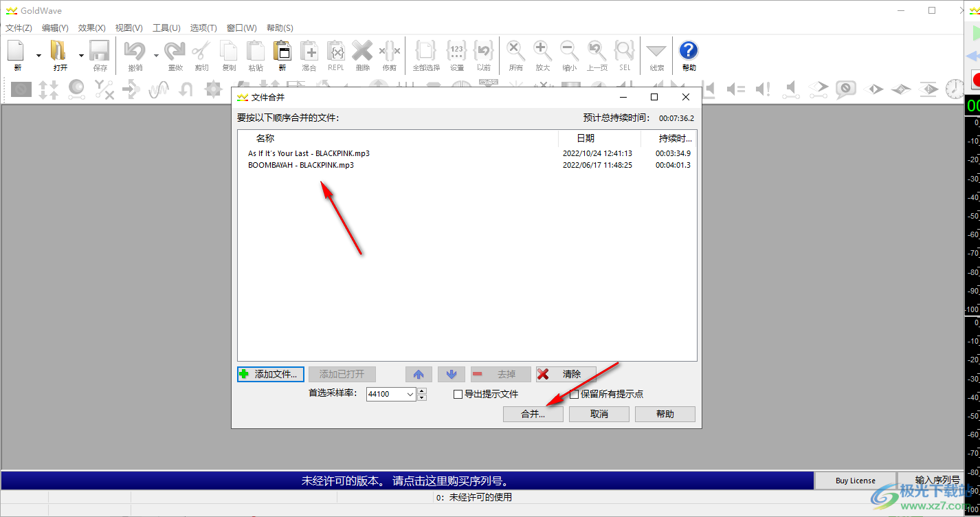Click the speech bubble censor effect icon

[x=845, y=89]
